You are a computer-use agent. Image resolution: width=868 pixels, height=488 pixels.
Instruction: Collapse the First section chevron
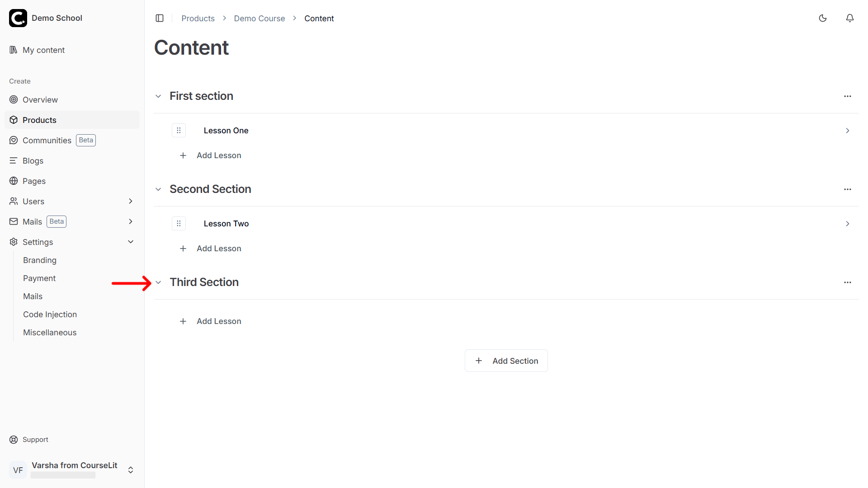click(x=158, y=96)
